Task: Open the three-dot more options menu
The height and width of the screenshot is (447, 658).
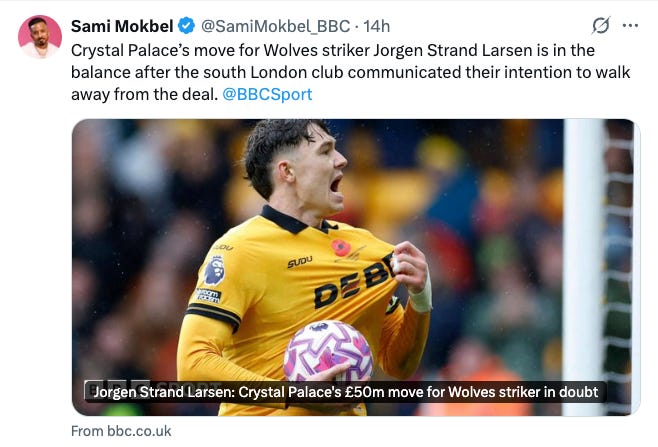Action: 630,26
